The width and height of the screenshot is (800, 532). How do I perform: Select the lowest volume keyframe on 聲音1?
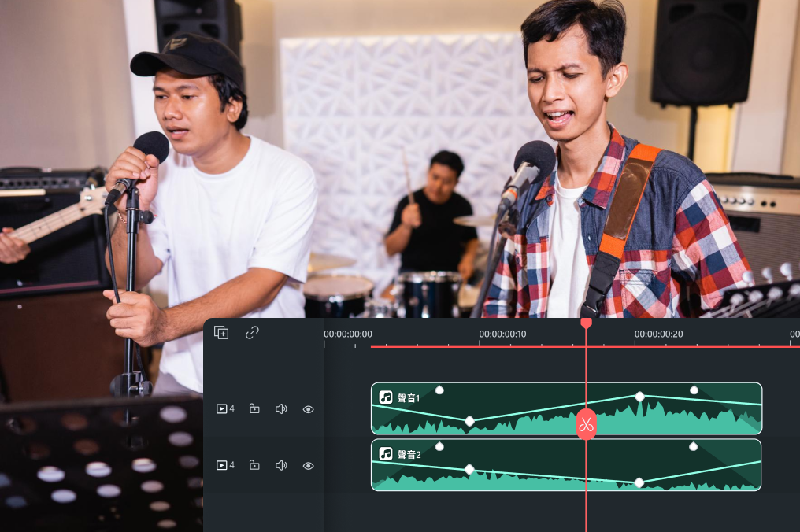[469, 421]
